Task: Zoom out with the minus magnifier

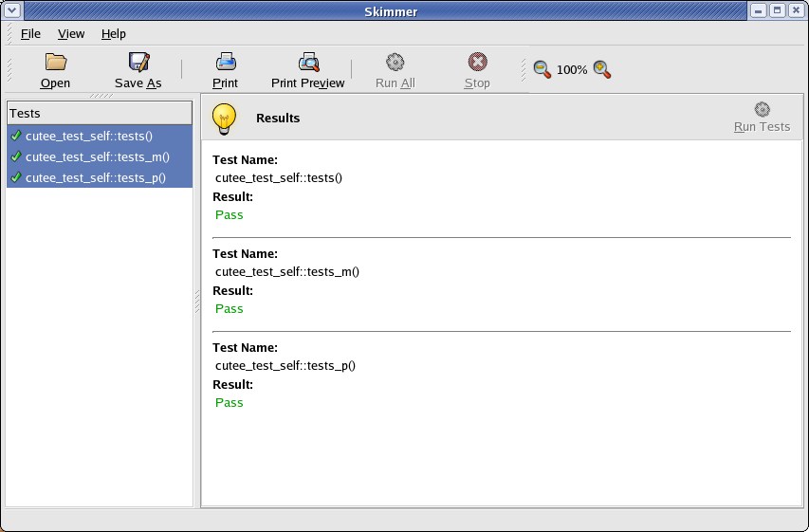Action: coord(542,69)
